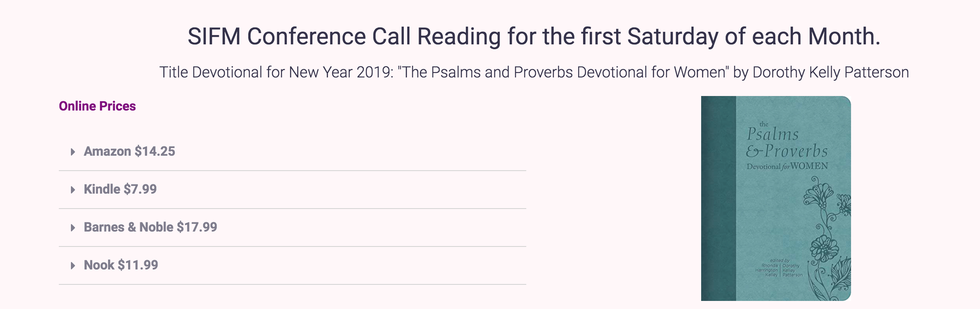The height and width of the screenshot is (309, 980).
Task: Click the Online Prices purple heading
Action: (x=97, y=106)
